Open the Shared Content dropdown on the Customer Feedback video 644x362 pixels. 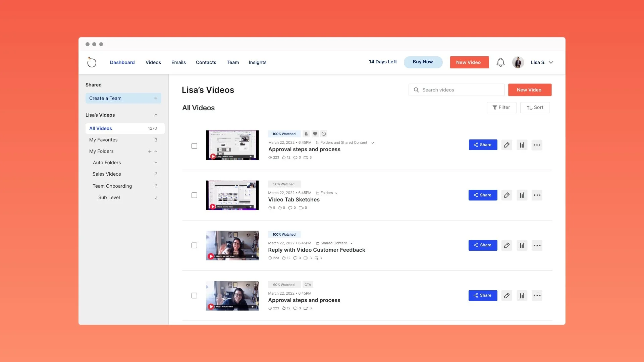351,244
